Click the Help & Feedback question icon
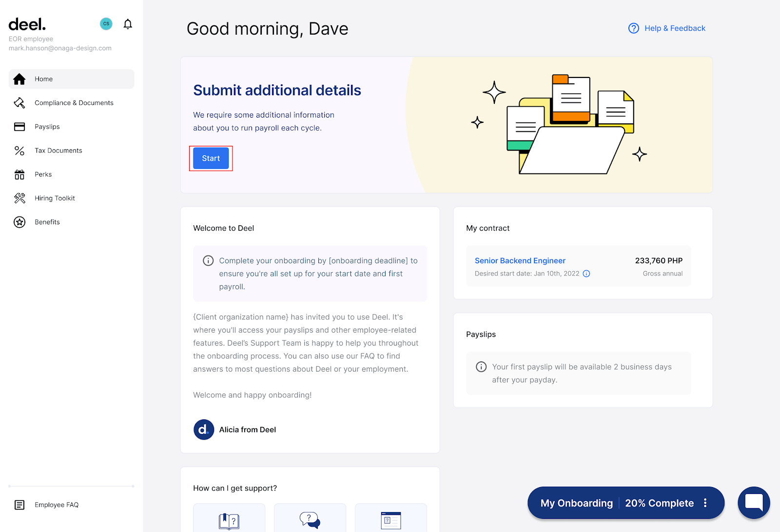 [633, 28]
